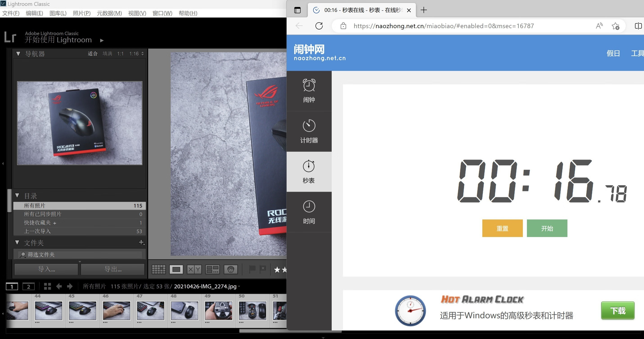The image size is (644, 339).
Task: Click filmstrip horizontal scrollbar
Action: [263, 331]
